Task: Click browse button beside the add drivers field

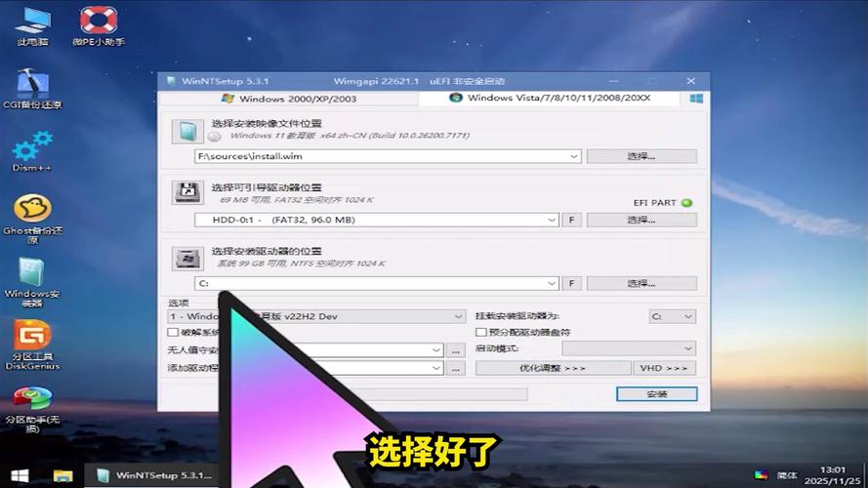Action: coord(455,368)
